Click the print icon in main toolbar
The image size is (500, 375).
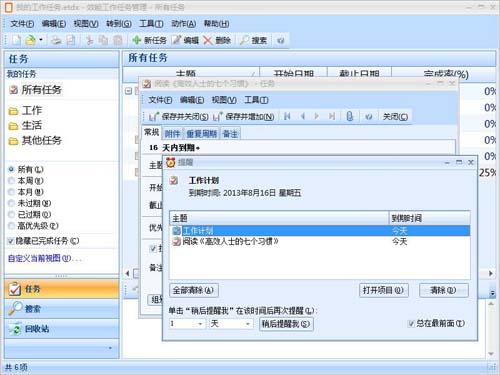[56, 40]
